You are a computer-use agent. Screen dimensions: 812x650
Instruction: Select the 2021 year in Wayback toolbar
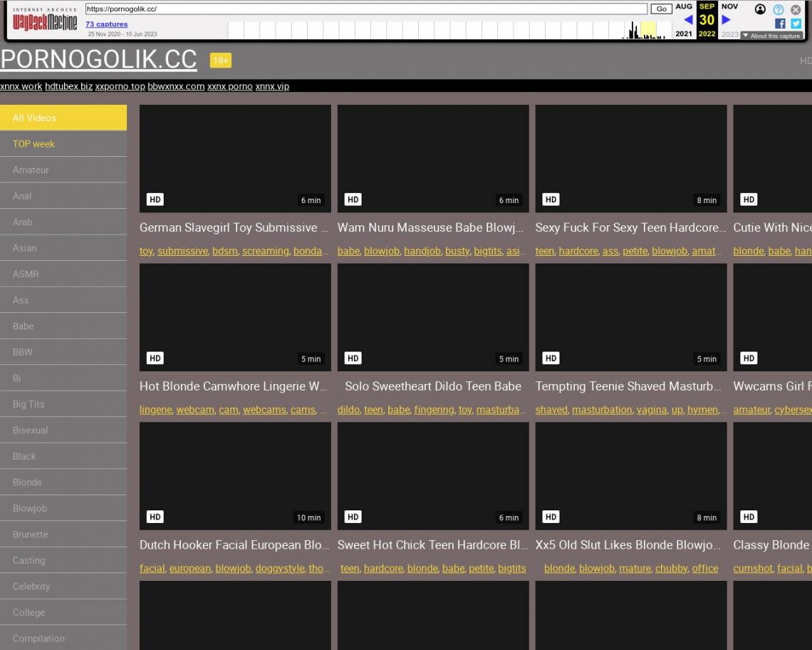pos(684,33)
